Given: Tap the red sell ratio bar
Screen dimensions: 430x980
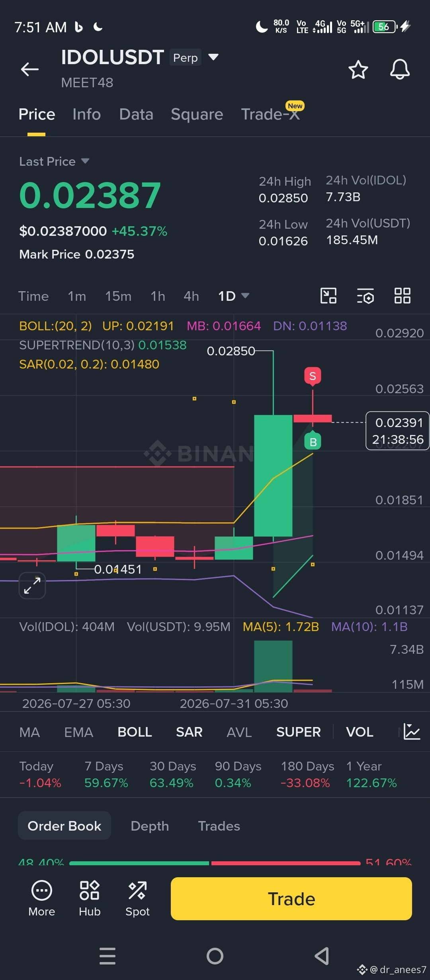Looking at the screenshot, I should click(286, 863).
